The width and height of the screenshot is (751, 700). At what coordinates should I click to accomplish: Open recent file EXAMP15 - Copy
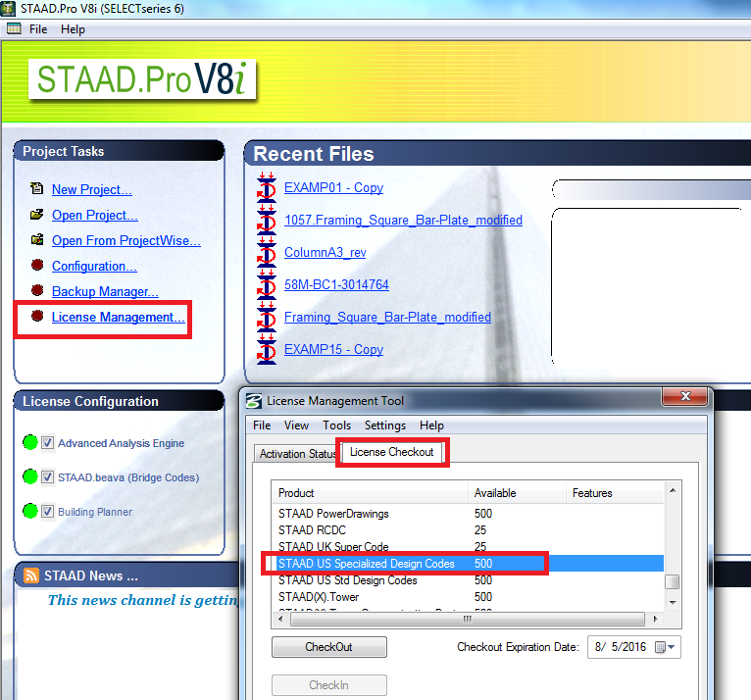[x=333, y=350]
